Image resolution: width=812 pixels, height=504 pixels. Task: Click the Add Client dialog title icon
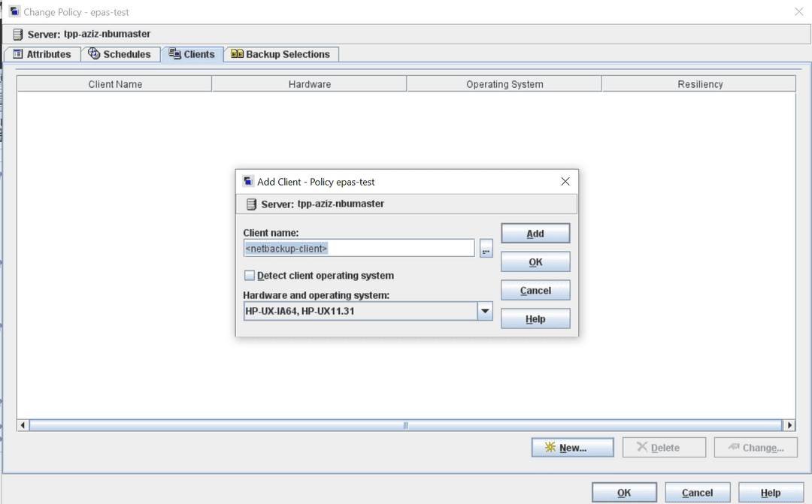pos(248,182)
